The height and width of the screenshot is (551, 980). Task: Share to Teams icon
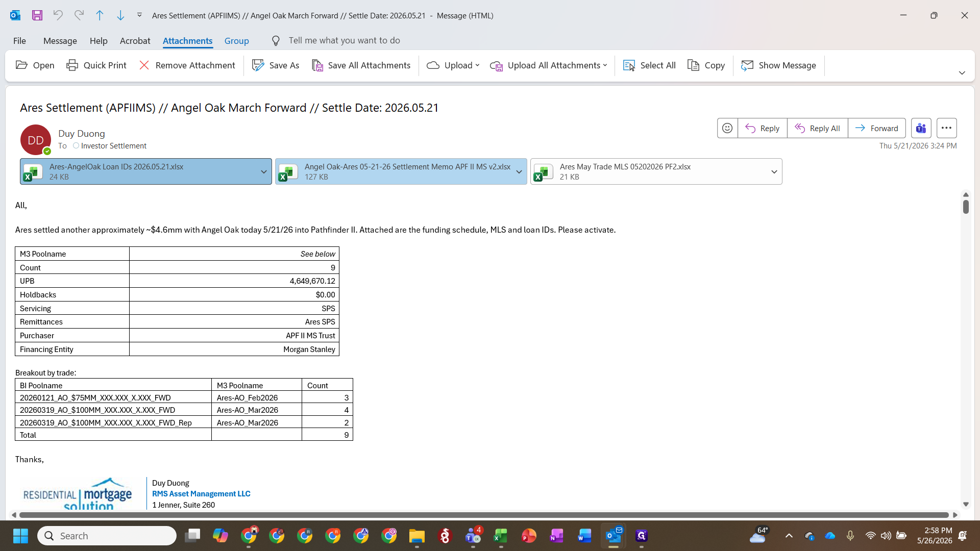pyautogui.click(x=921, y=128)
